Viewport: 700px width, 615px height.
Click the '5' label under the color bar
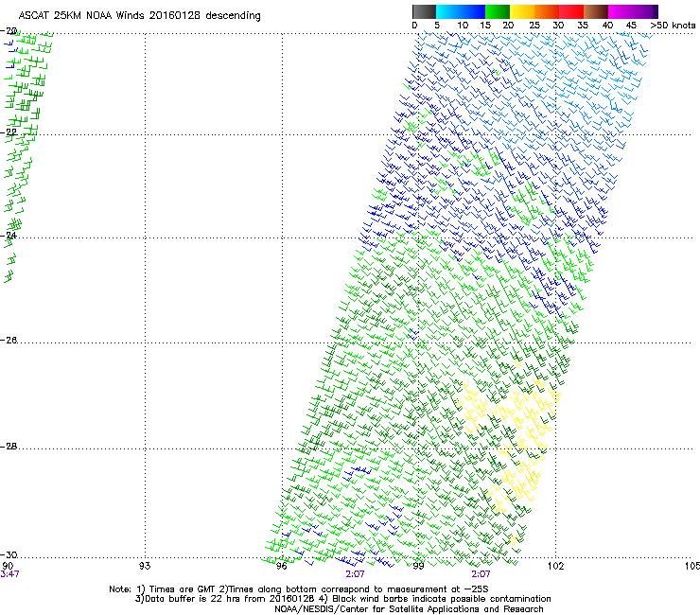(x=437, y=25)
